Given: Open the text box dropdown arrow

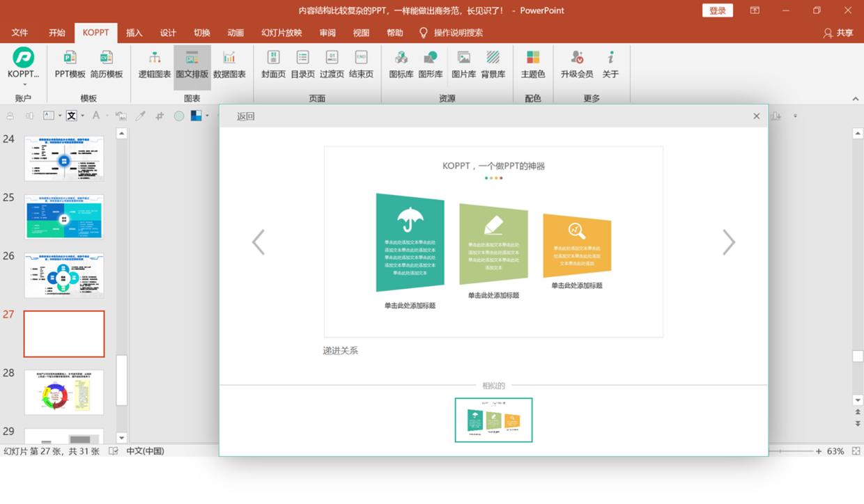Looking at the screenshot, I should 60,116.
